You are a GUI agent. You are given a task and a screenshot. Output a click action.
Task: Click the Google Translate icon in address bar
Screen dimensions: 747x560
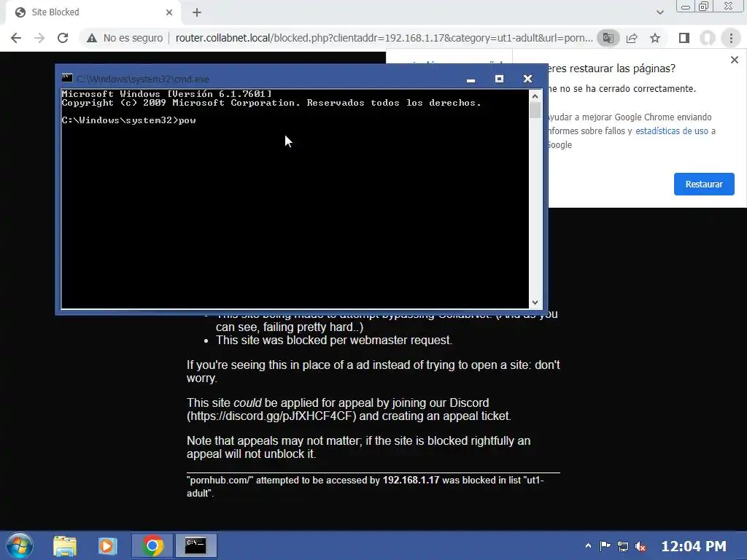click(608, 38)
